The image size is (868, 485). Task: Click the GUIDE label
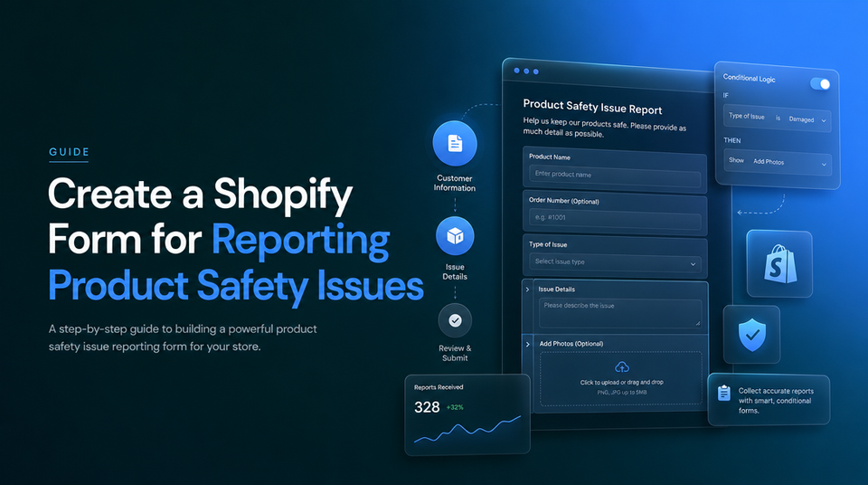(70, 152)
